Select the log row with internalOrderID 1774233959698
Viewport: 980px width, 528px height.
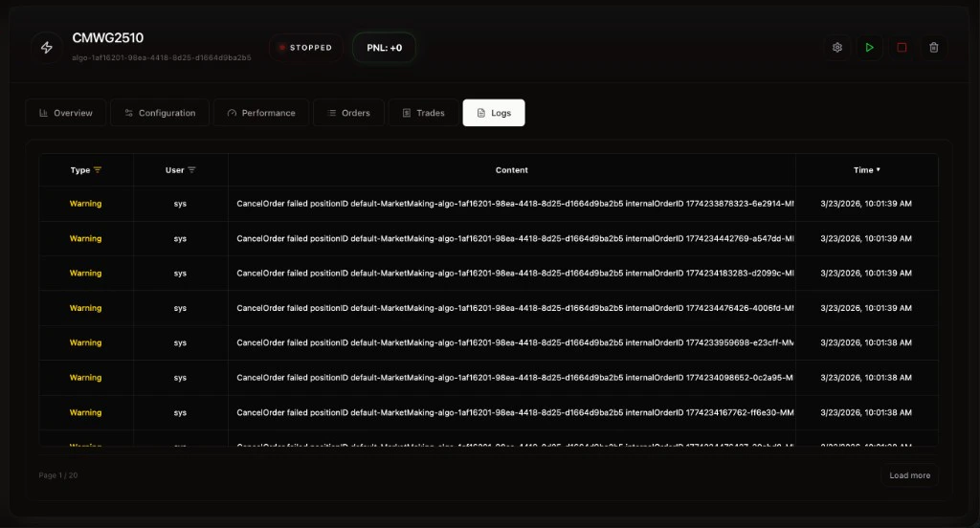pos(489,342)
